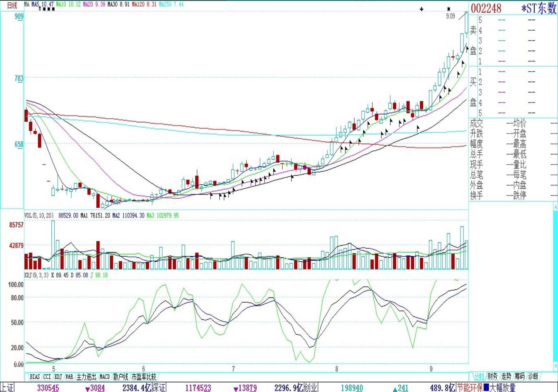Click the 均价 field in quote panel
Viewport: 558px width, 392px height.
pos(520,123)
